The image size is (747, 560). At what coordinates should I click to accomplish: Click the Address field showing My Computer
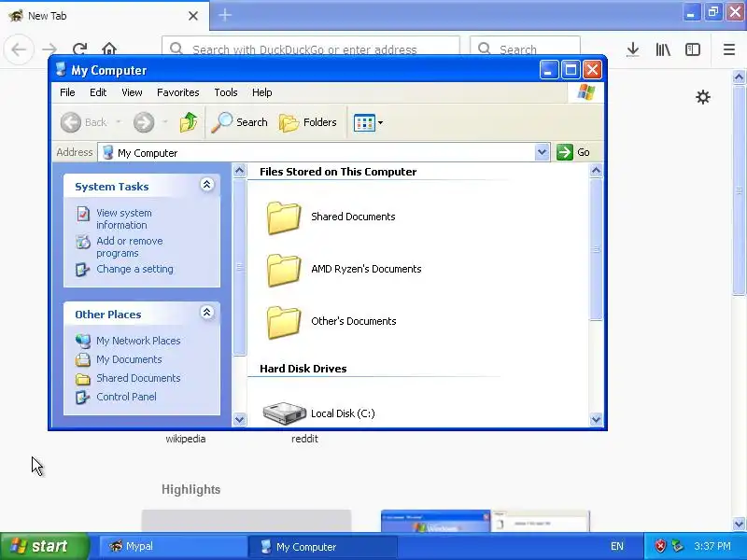tap(323, 152)
